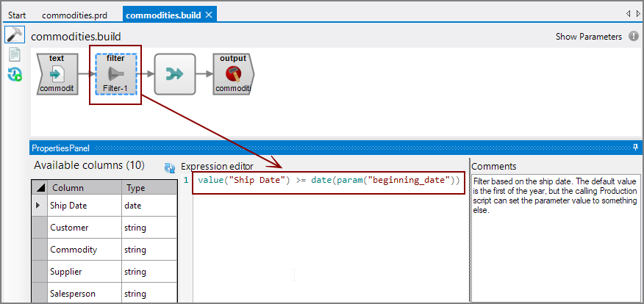Viewport: 644px width, 304px height.
Task: Click the string type cell for Customer
Action: 149,228
